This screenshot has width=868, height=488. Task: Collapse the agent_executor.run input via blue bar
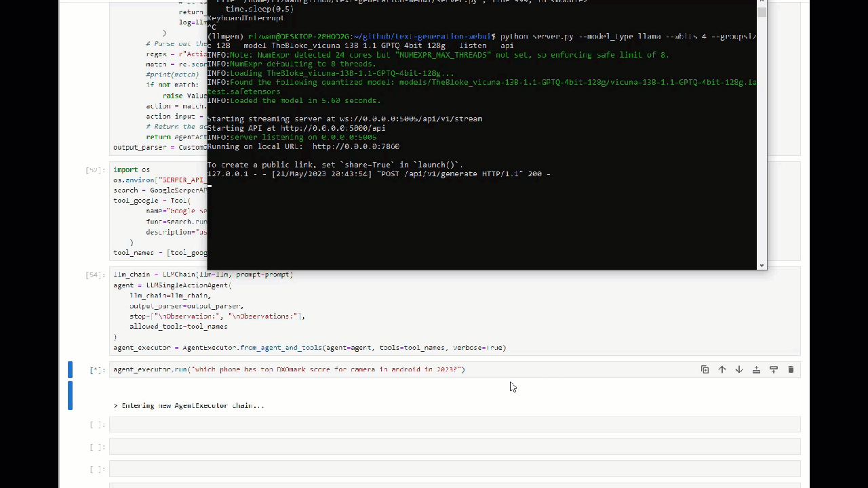coord(70,369)
